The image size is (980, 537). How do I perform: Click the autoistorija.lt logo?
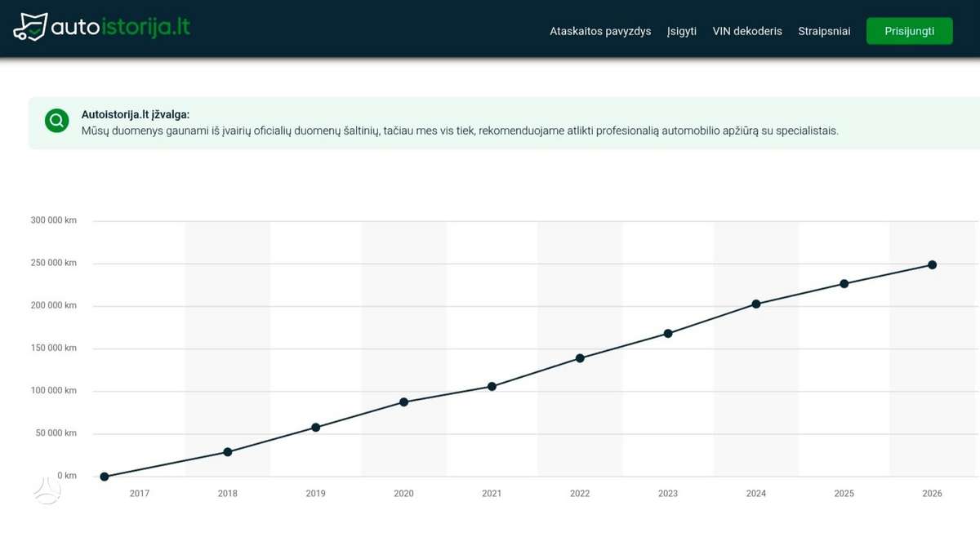point(102,27)
